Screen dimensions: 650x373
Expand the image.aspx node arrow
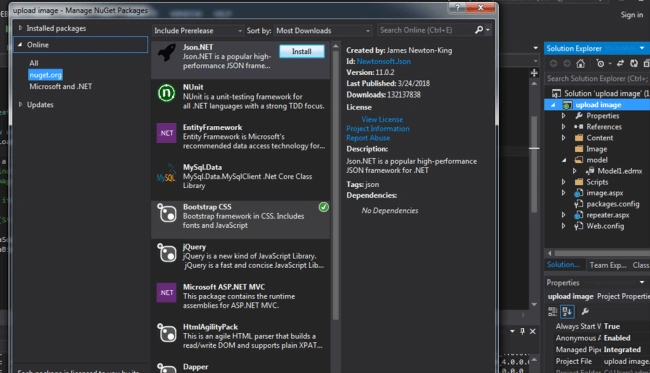point(563,193)
